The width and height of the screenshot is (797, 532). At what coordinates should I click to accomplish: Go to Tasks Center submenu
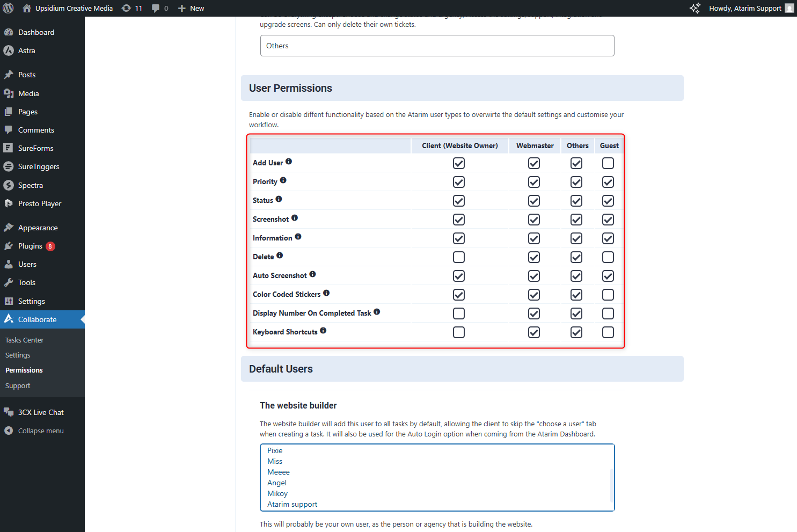[x=24, y=340]
